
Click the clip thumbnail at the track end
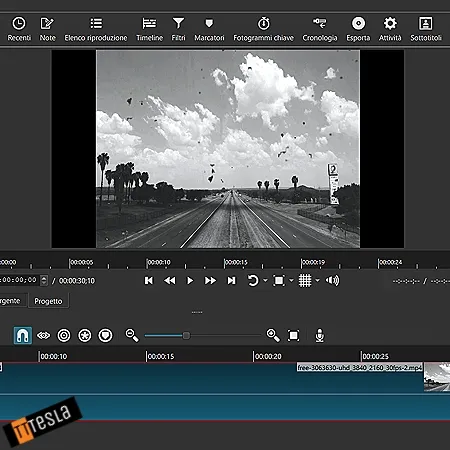point(437,377)
